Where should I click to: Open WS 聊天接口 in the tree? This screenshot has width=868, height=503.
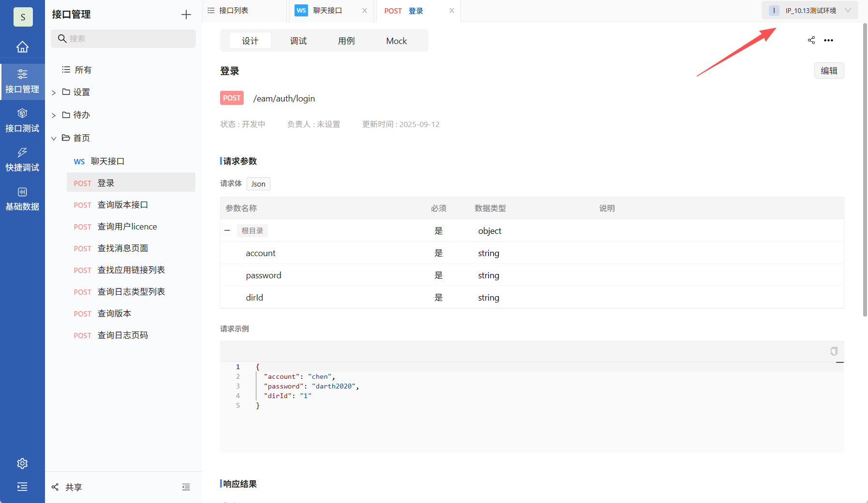tap(131, 161)
